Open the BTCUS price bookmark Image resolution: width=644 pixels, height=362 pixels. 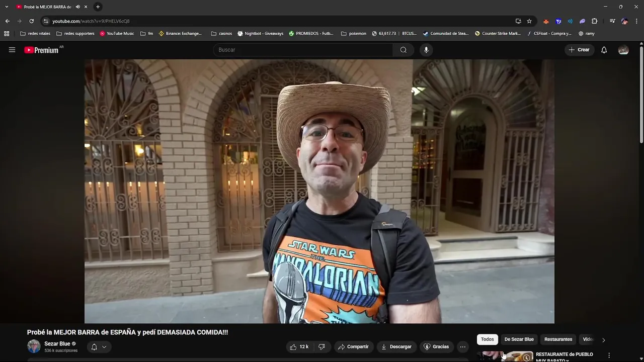point(394,34)
